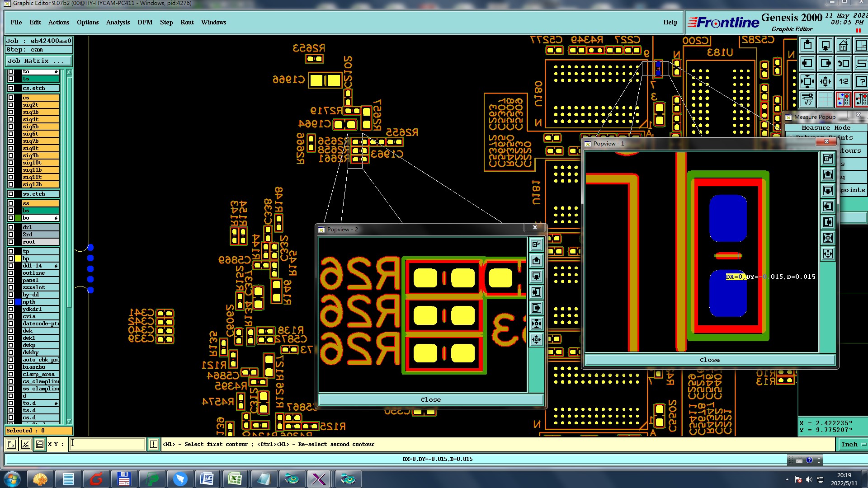Select layer datecode-pte in layer list
This screenshot has height=488, width=868.
pyautogui.click(x=41, y=324)
